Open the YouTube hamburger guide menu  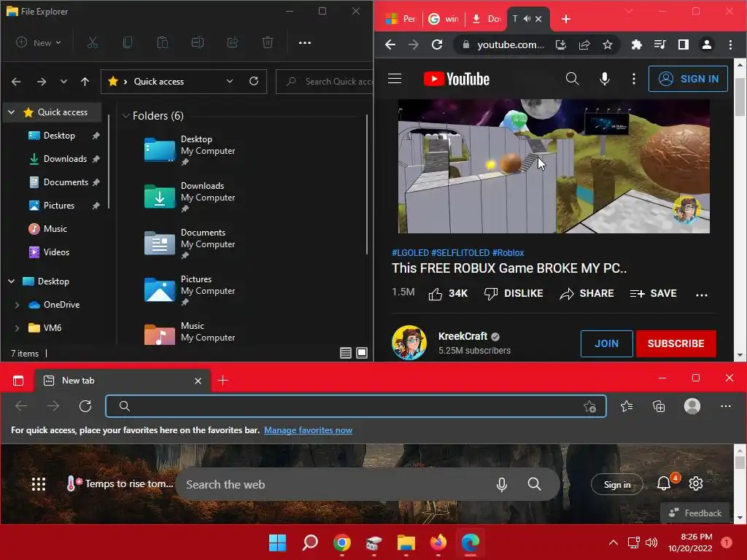pos(395,79)
